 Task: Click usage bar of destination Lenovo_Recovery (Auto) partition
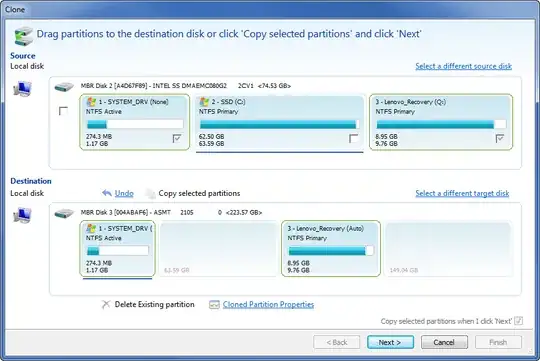(x=331, y=250)
